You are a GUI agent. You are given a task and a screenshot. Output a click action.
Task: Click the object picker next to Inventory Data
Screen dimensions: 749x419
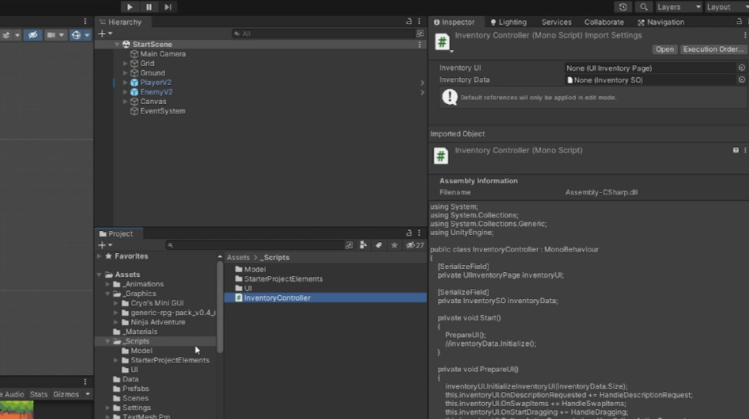[x=741, y=80]
